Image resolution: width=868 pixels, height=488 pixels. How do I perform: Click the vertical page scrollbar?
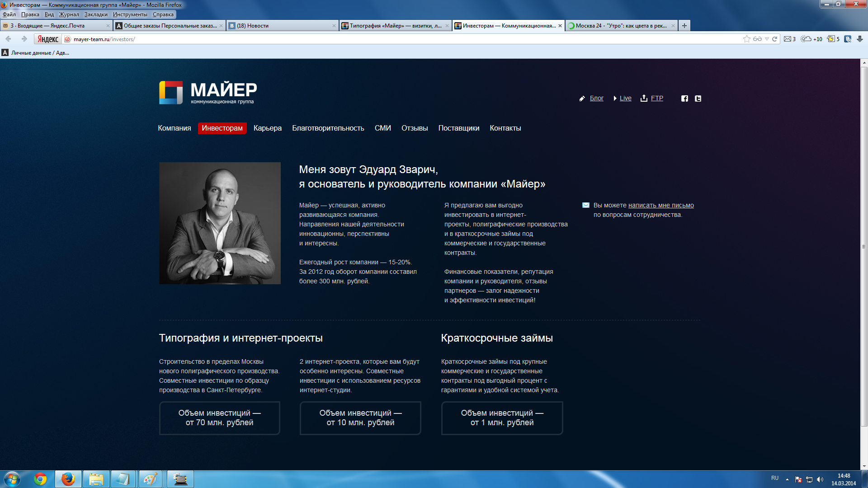(864, 246)
